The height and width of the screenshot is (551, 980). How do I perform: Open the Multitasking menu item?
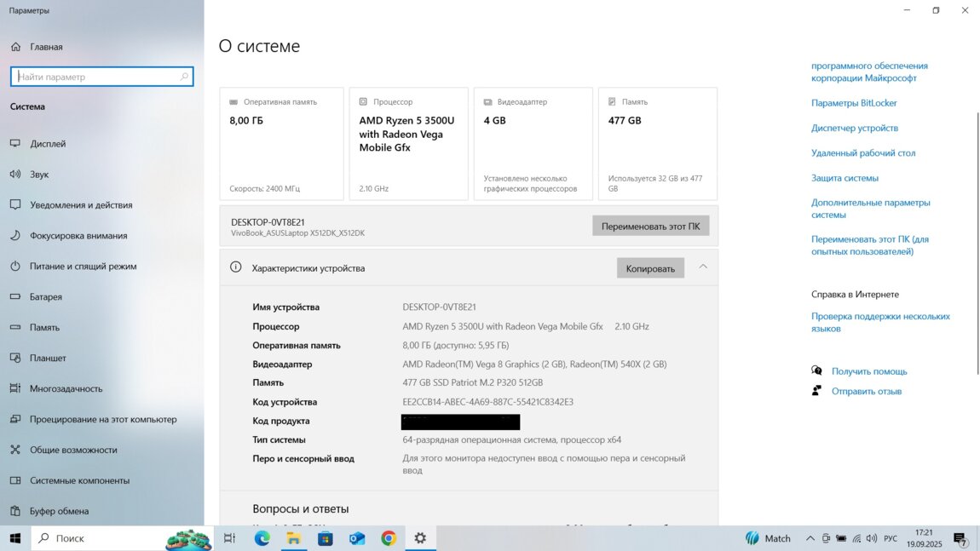pyautogui.click(x=66, y=389)
